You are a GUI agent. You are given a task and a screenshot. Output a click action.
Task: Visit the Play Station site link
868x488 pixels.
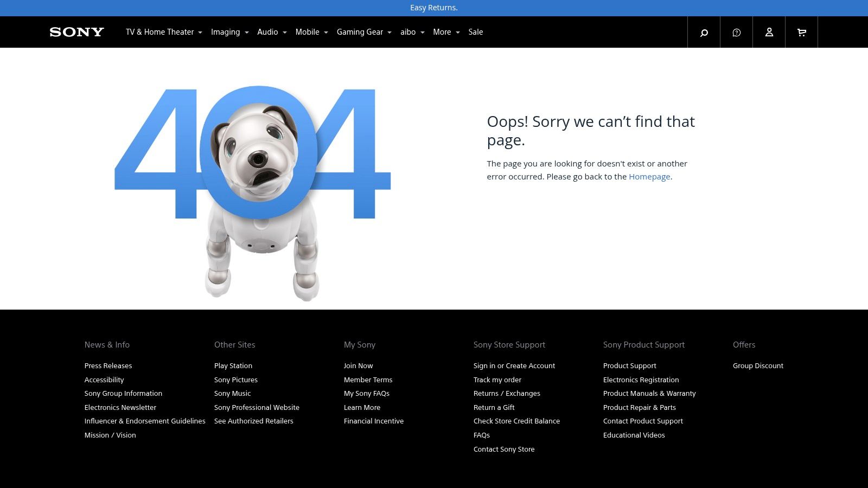click(233, 366)
